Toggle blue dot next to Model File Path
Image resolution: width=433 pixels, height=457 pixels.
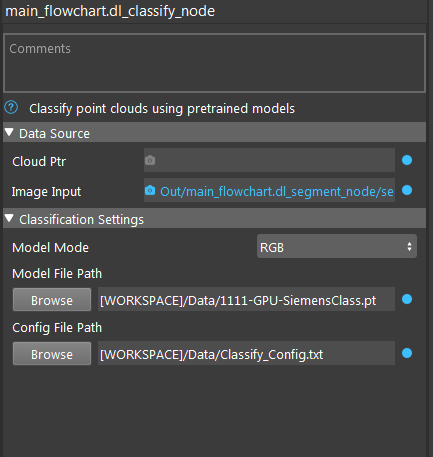tap(407, 299)
